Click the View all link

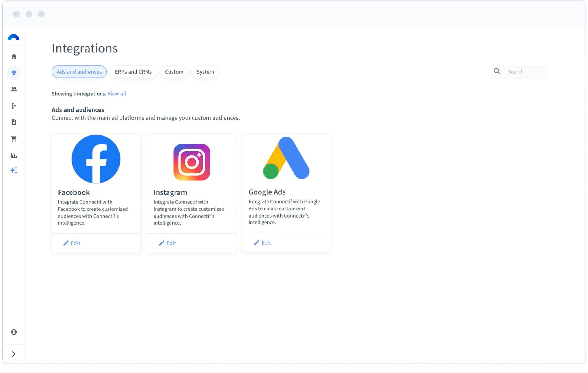117,94
